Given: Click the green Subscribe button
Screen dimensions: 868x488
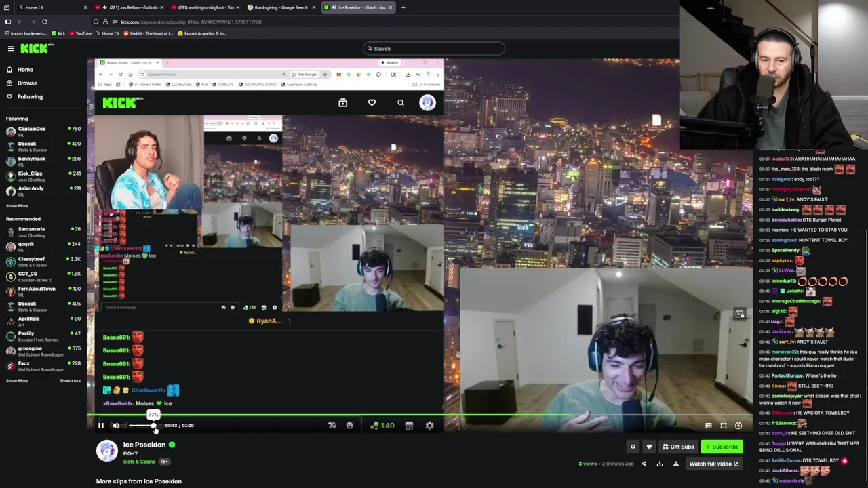Looking at the screenshot, I should tap(722, 447).
